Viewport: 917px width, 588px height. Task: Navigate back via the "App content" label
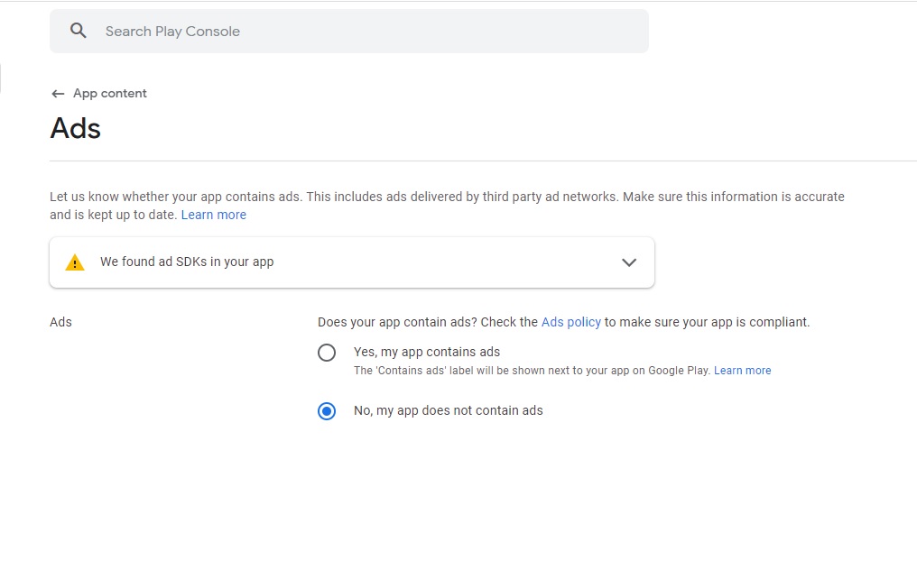click(x=108, y=93)
